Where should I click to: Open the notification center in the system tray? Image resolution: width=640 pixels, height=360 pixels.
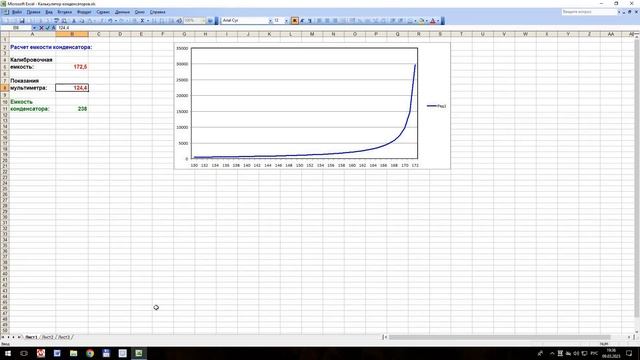629,353
